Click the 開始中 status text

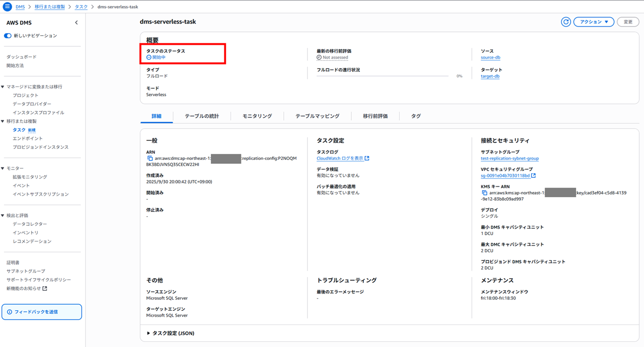tap(159, 57)
